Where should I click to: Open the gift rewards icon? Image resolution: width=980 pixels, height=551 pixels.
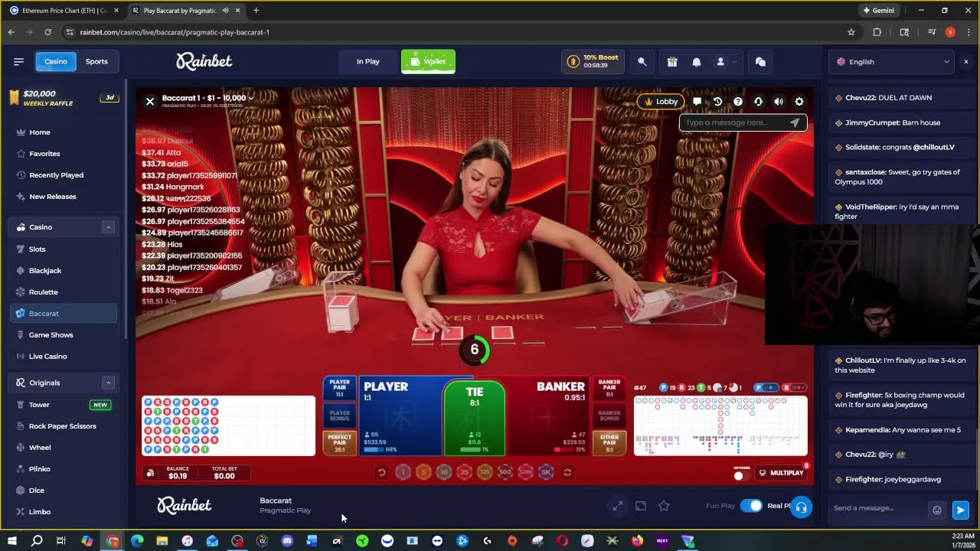point(672,62)
